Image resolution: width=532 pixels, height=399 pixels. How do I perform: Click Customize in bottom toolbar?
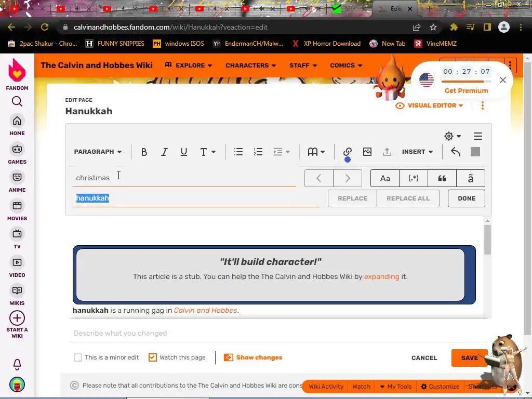440,387
